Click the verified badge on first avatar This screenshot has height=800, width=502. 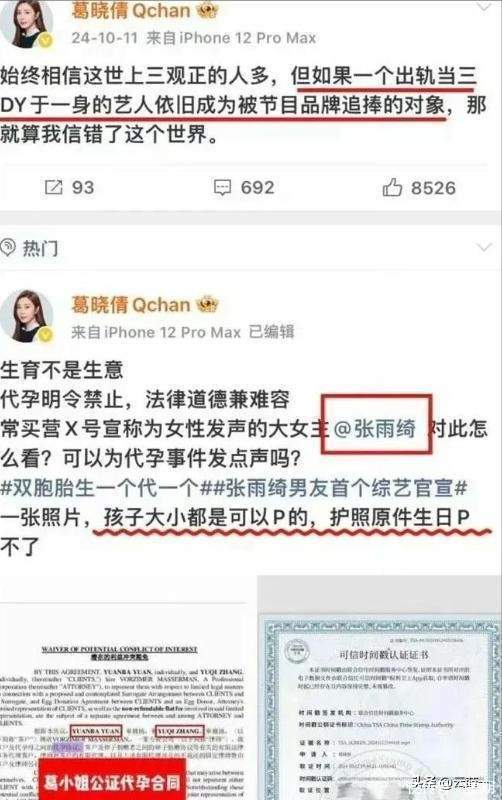point(45,41)
